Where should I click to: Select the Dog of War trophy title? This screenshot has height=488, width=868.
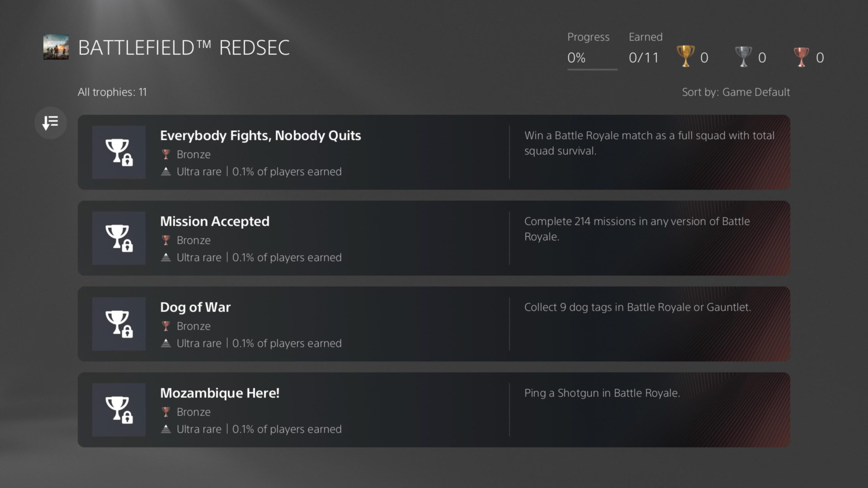tap(195, 307)
